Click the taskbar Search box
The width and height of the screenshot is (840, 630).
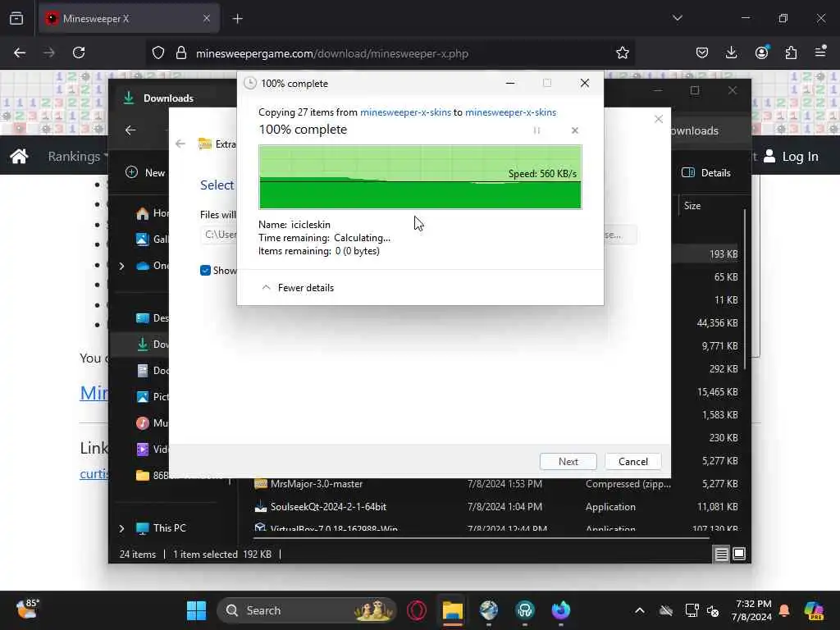(x=308, y=610)
